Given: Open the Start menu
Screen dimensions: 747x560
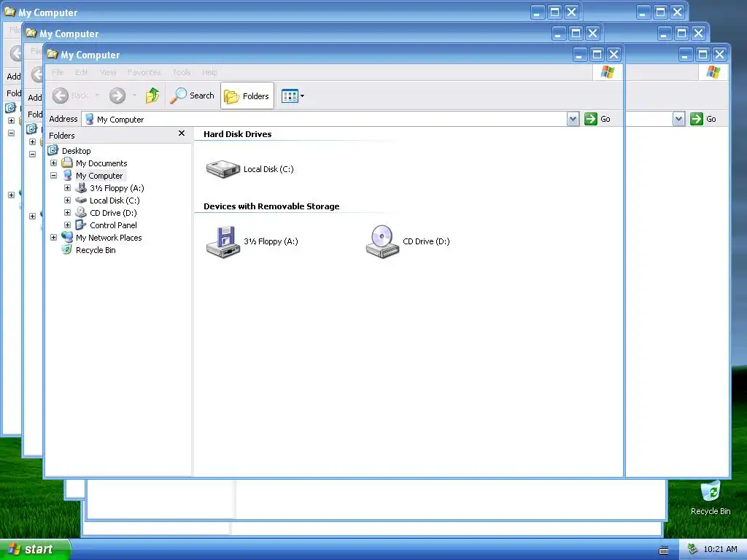Looking at the screenshot, I should pos(35,550).
